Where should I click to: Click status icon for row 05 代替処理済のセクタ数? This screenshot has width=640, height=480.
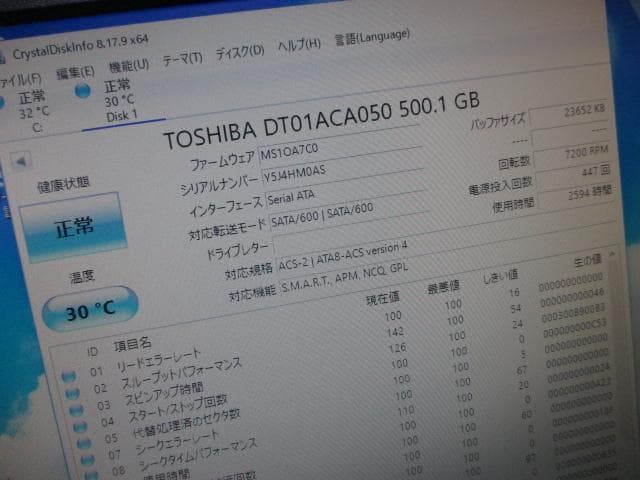tap(84, 443)
